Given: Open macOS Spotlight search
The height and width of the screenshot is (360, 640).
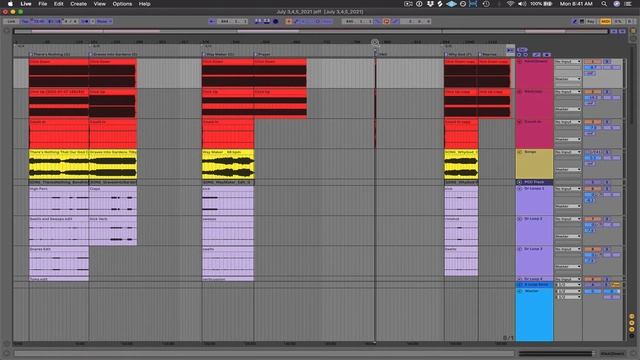Looking at the screenshot, I should click(604, 4).
